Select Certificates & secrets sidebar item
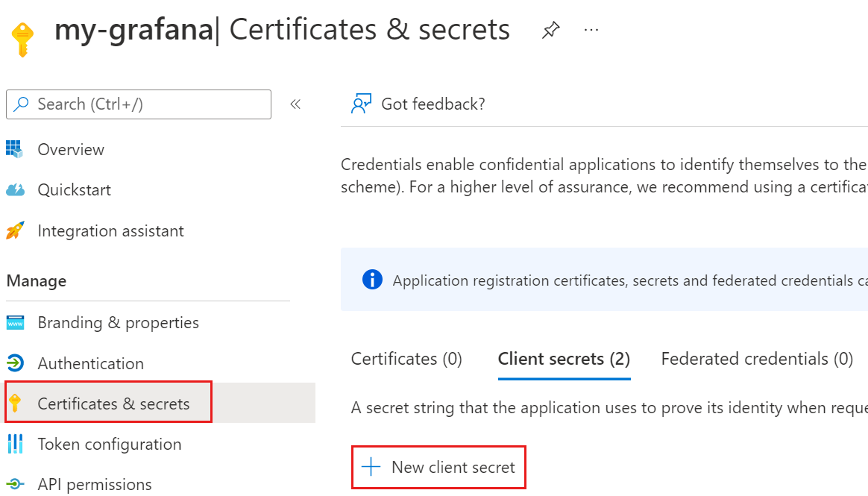868x496 pixels. tap(113, 404)
